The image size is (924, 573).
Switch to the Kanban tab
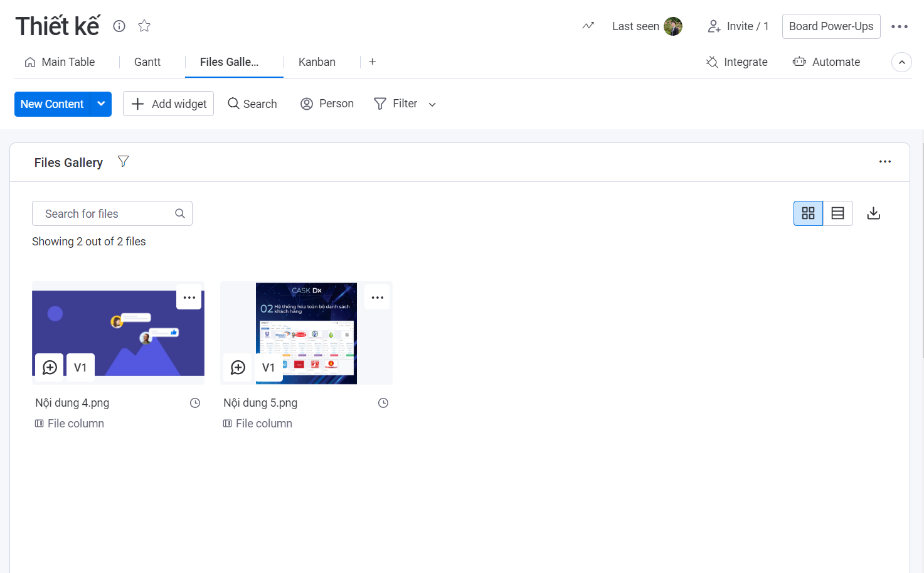(x=317, y=62)
